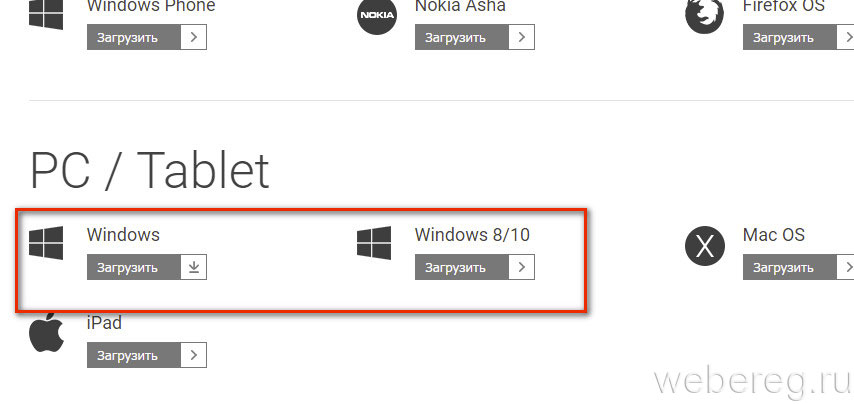
Task: Click the chevron arrow under Windows 8/10
Action: (522, 267)
